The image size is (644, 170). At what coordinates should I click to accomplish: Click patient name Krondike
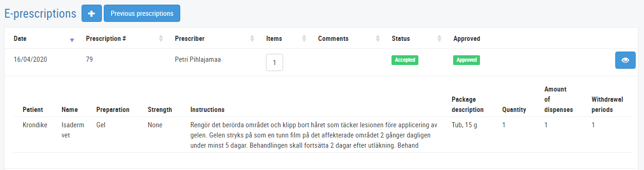click(x=35, y=125)
